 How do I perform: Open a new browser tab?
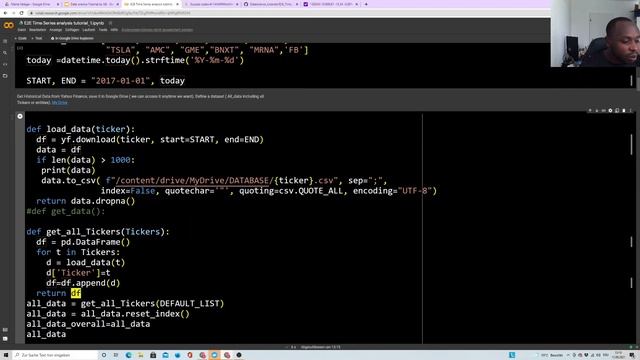click(366, 4)
